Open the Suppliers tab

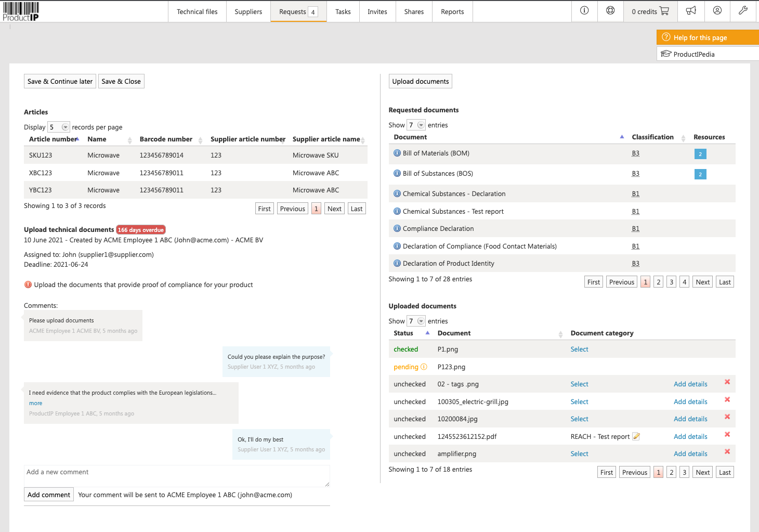coord(248,11)
